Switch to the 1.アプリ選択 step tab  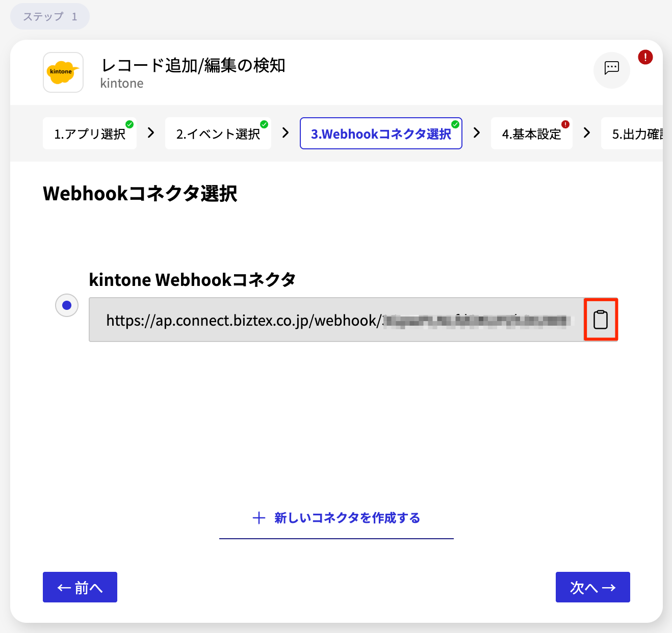click(x=89, y=133)
